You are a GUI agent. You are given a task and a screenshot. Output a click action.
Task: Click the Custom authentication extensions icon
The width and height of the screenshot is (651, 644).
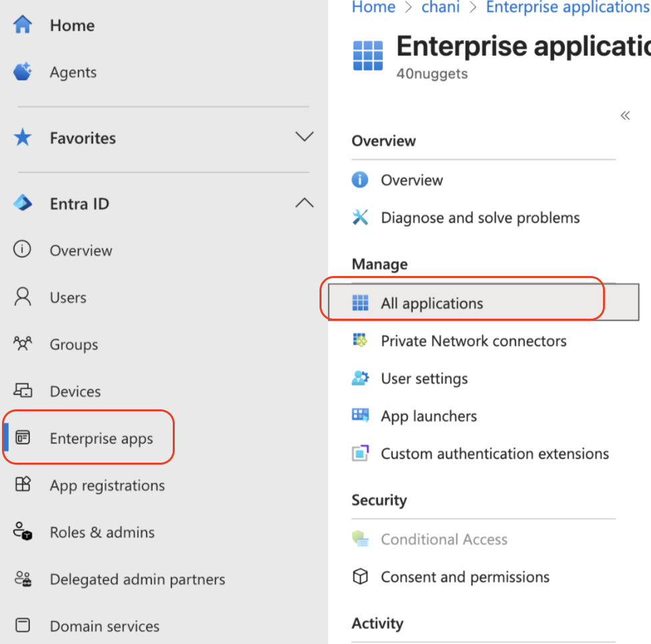point(360,454)
